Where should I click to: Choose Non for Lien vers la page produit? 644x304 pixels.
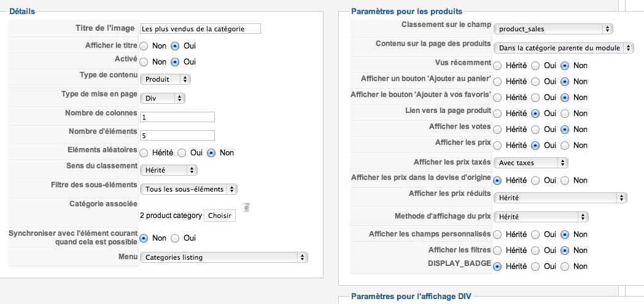(565, 114)
